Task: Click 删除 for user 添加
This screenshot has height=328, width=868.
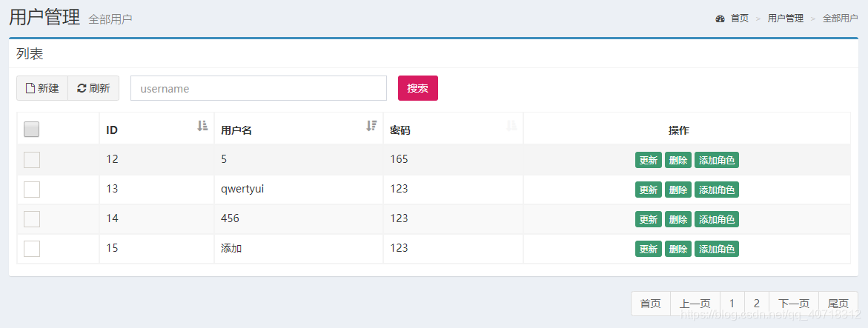Action: 678,249
